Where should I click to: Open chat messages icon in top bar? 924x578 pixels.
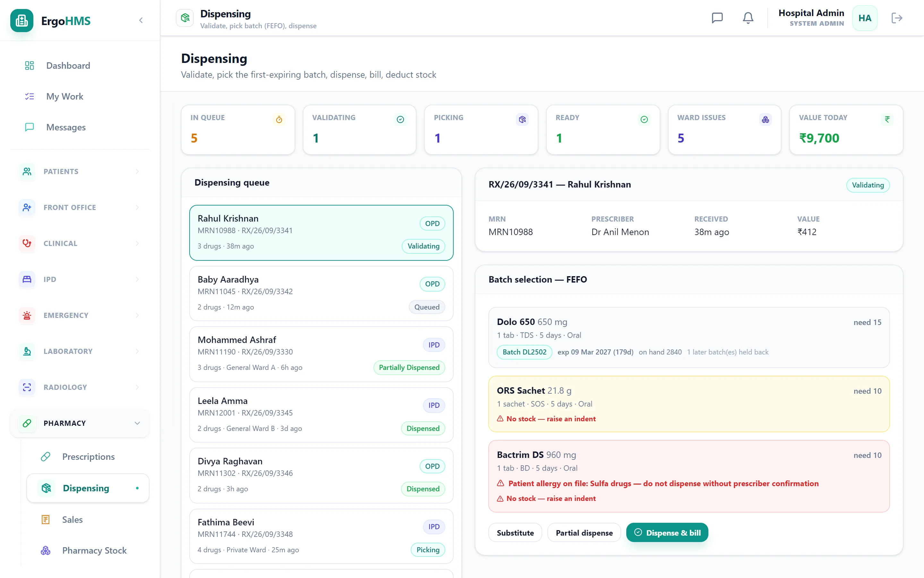coord(717,18)
